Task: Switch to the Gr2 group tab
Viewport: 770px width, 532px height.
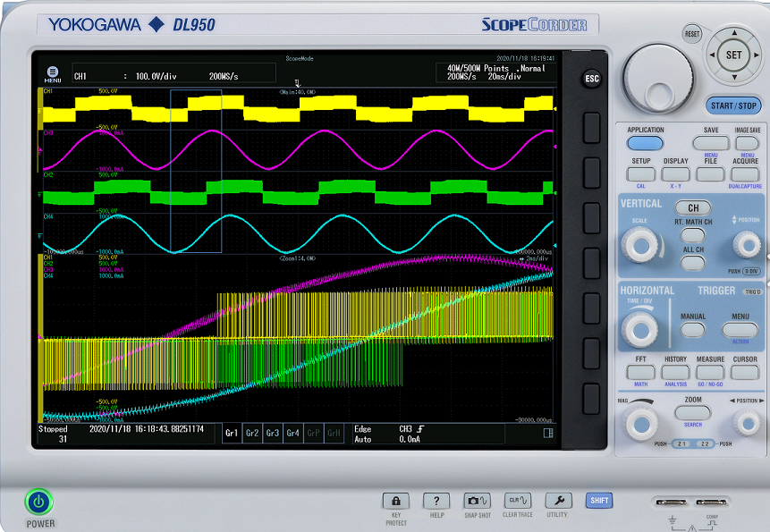Action: 252,433
